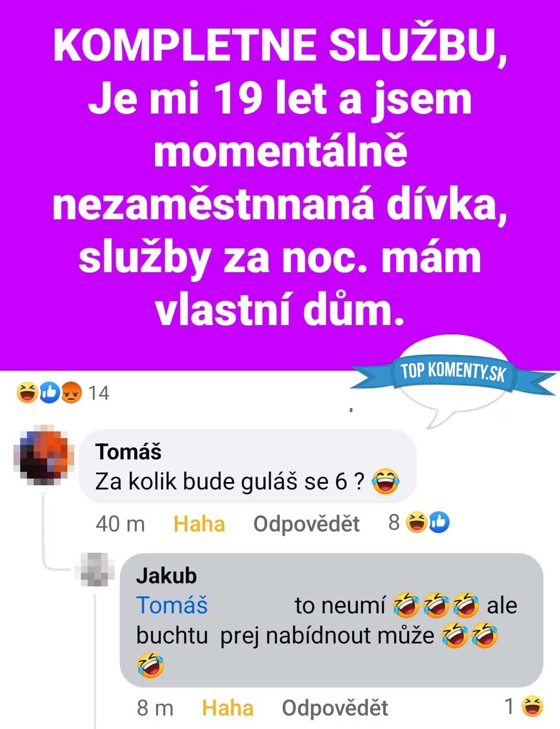Click Haha under Jakub's reply
This screenshot has height=729, width=560.
pos(228,708)
